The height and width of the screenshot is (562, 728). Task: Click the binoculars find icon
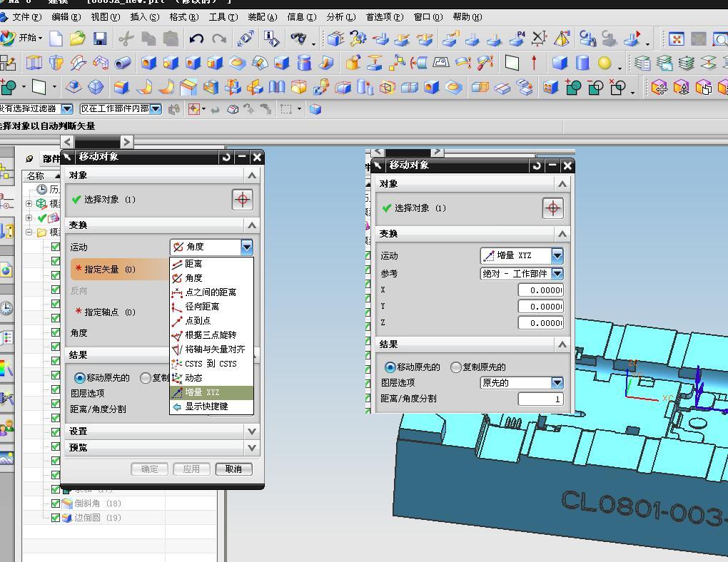pyautogui.click(x=298, y=38)
